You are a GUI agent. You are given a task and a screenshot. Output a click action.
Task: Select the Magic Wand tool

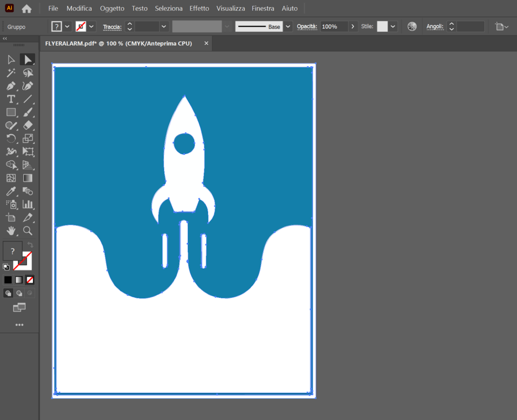[x=11, y=73]
